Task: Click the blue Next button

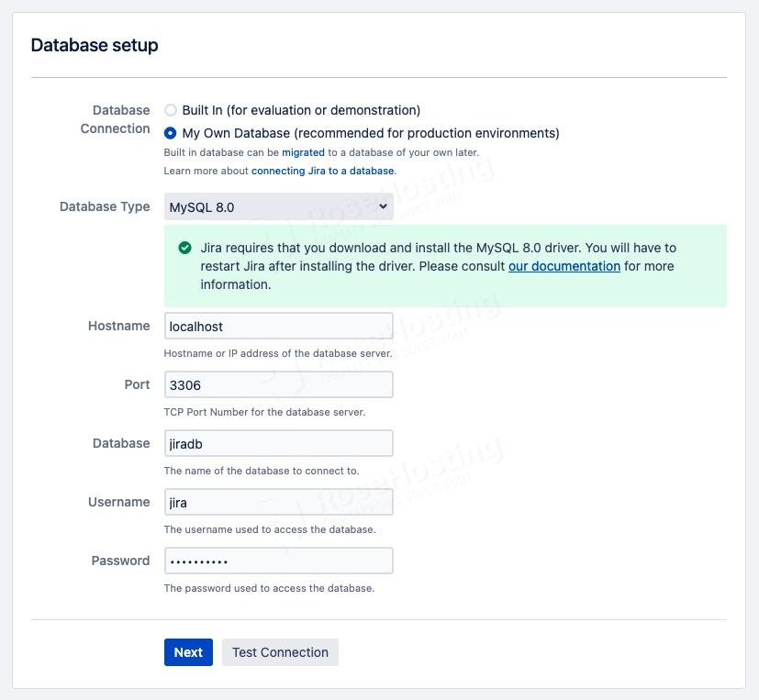Action: click(188, 652)
